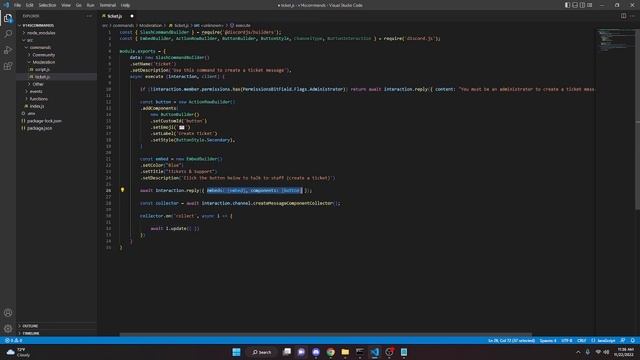The height and width of the screenshot is (360, 640).
Task: Open the Accounts icon in activity bar
Action: click(x=8, y=313)
